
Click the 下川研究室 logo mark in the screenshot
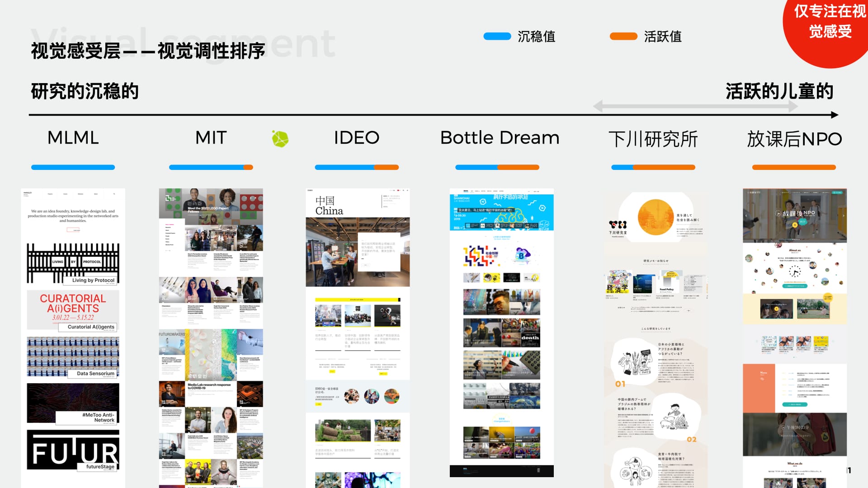point(618,225)
